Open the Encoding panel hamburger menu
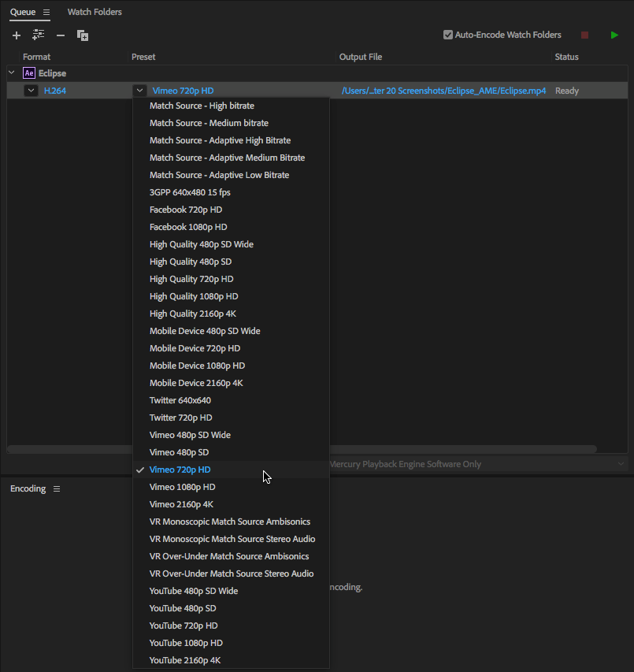This screenshot has width=634, height=672. [x=57, y=489]
